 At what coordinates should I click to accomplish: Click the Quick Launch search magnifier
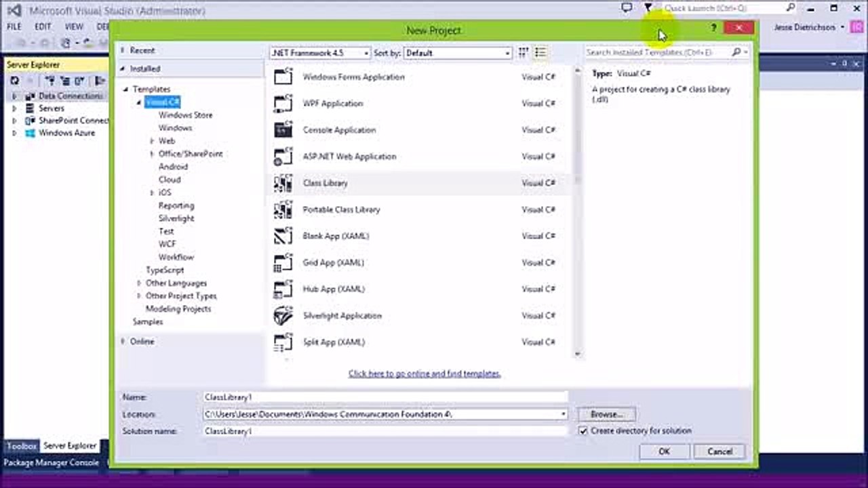tap(791, 8)
